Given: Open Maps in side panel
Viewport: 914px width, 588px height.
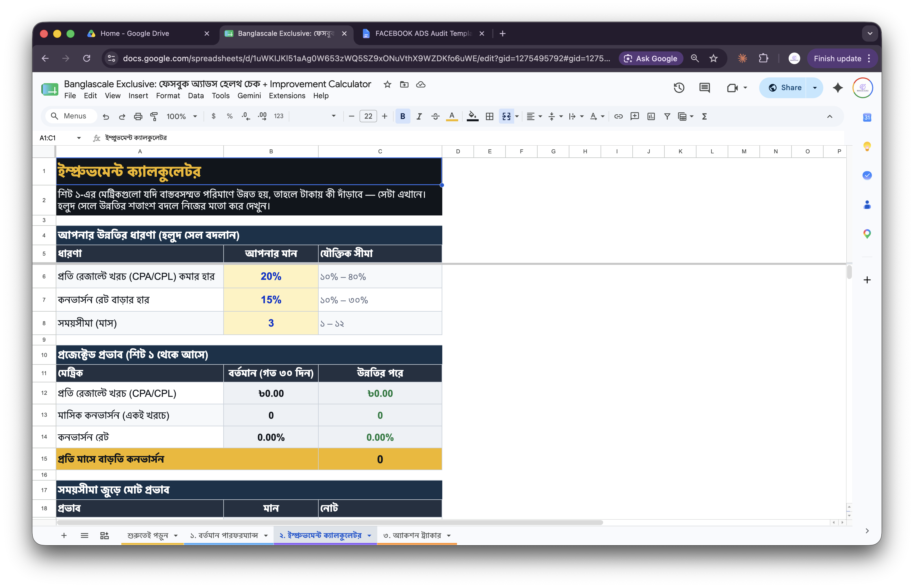Looking at the screenshot, I should click(x=867, y=234).
